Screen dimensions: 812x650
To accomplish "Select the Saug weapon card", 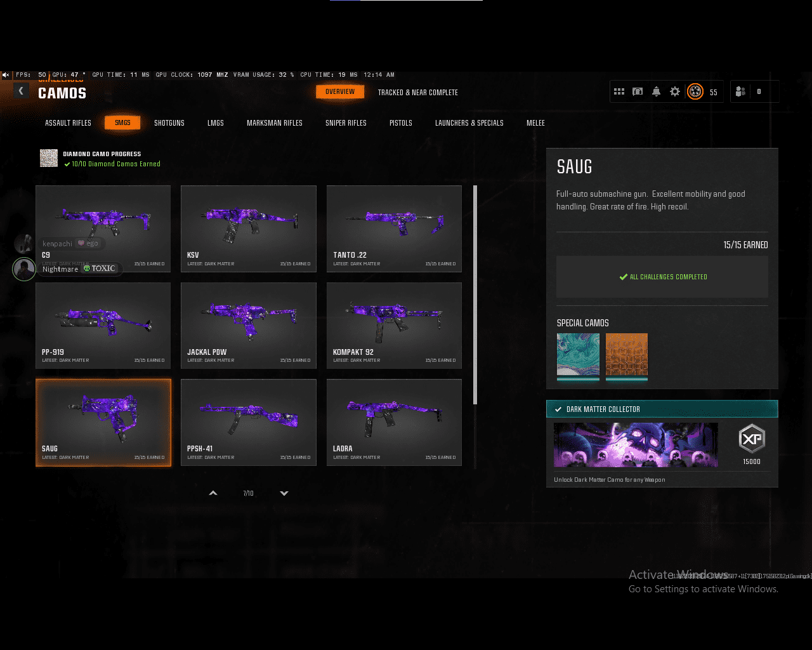I will tap(103, 423).
